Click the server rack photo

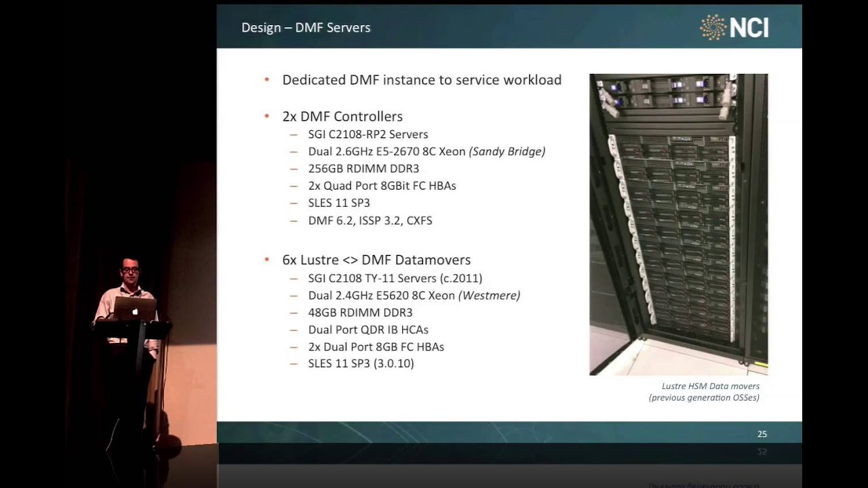point(679,224)
